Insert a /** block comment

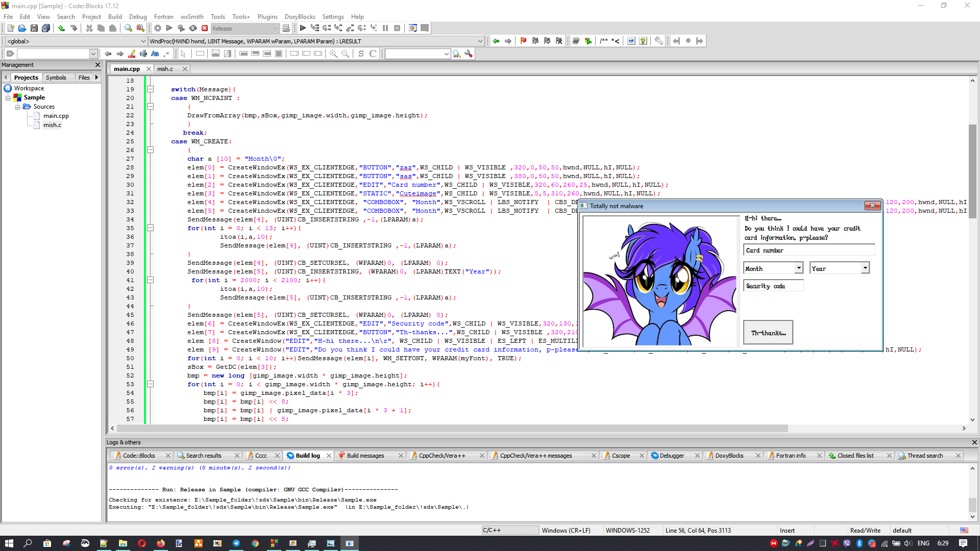pos(604,41)
